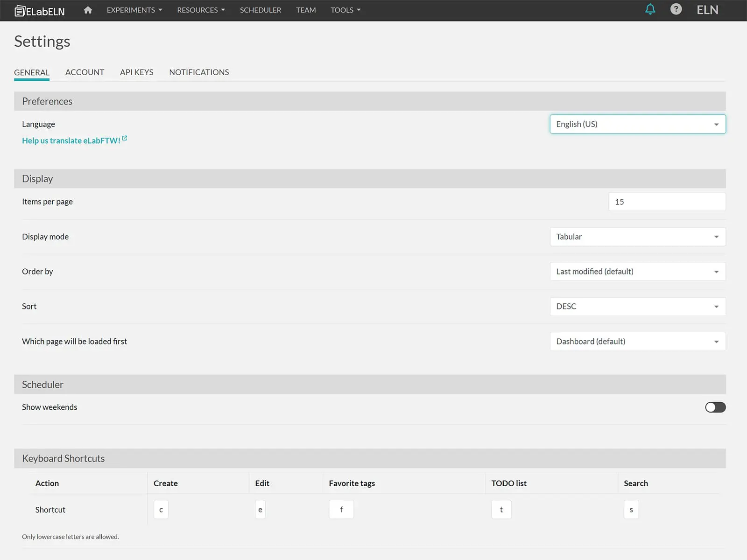The width and height of the screenshot is (747, 560).
Task: Click the Items per page field
Action: [x=667, y=202]
